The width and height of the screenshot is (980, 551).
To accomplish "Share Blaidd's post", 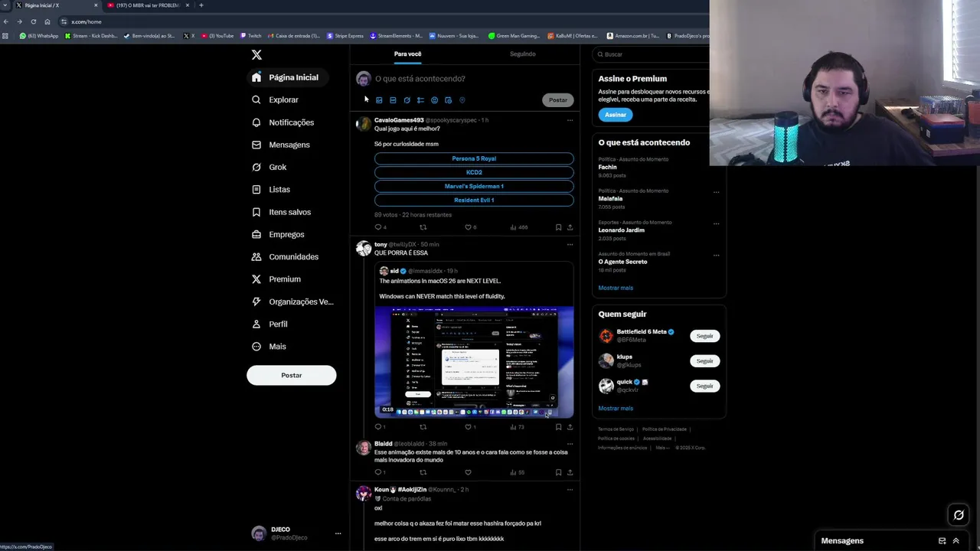I will pos(570,472).
